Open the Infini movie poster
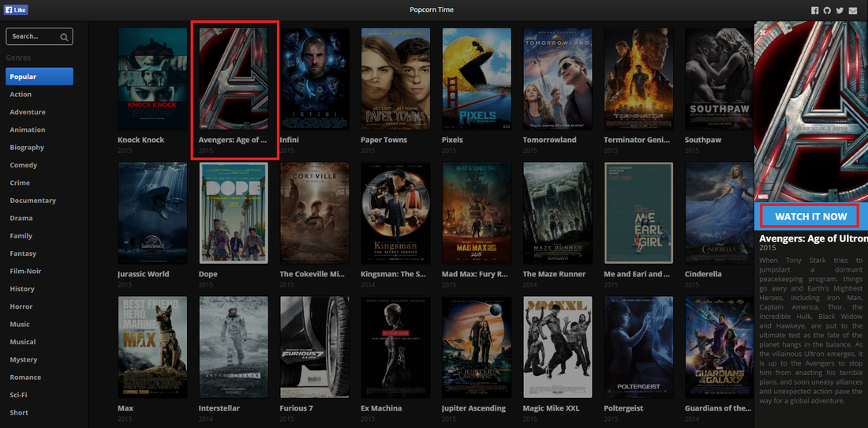The image size is (868, 428). pyautogui.click(x=314, y=79)
